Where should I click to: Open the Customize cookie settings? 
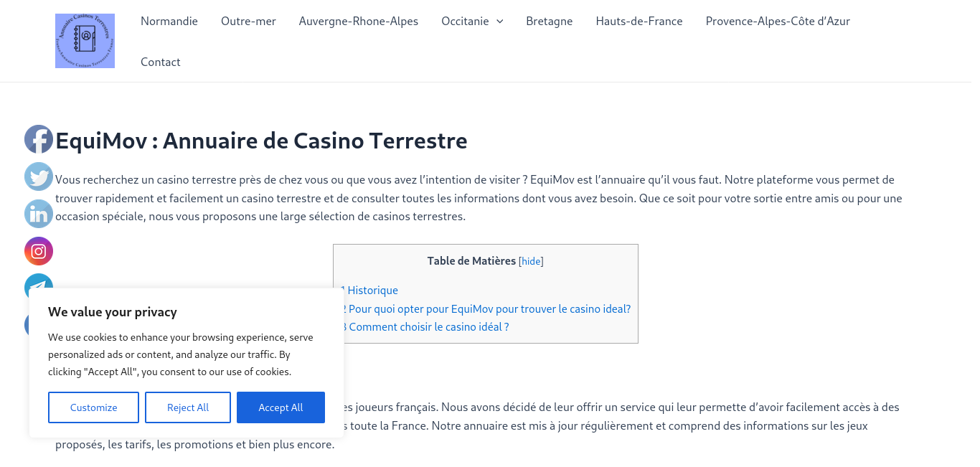pos(93,407)
